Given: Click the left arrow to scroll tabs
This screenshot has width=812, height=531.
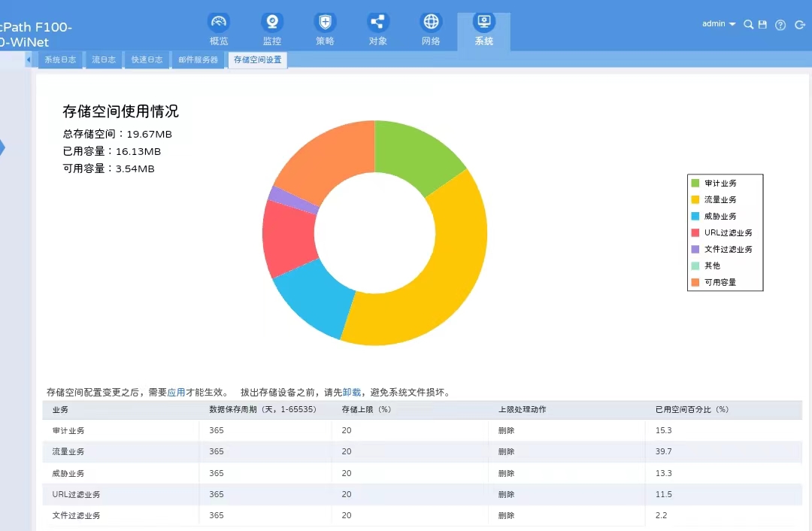Looking at the screenshot, I should [29, 59].
